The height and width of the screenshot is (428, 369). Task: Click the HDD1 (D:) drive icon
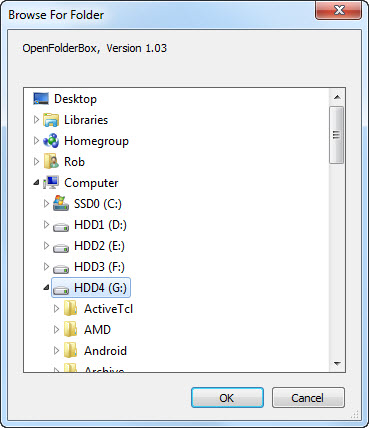point(61,227)
